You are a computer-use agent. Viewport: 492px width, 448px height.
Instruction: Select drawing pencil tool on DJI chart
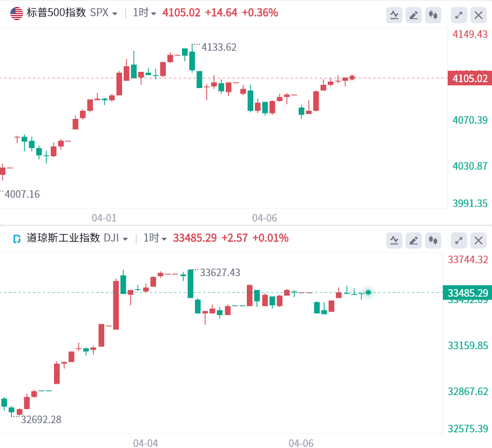click(414, 240)
